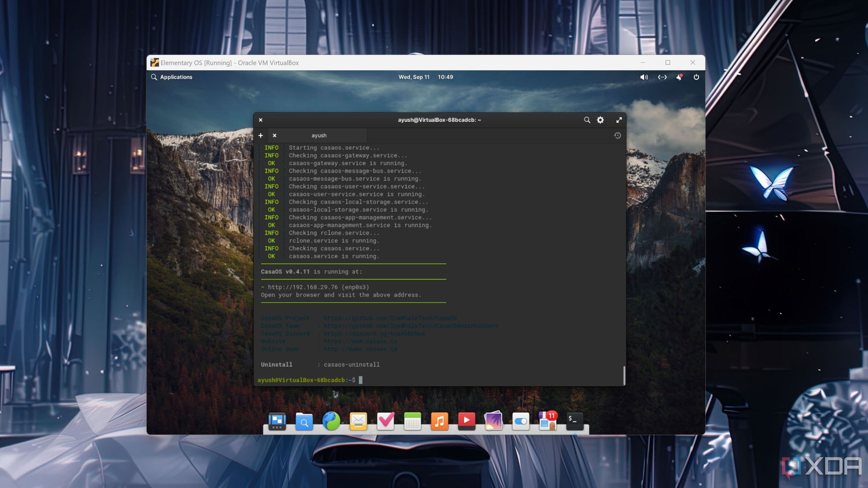
Task: Open the sound volume indicator
Action: [x=643, y=77]
